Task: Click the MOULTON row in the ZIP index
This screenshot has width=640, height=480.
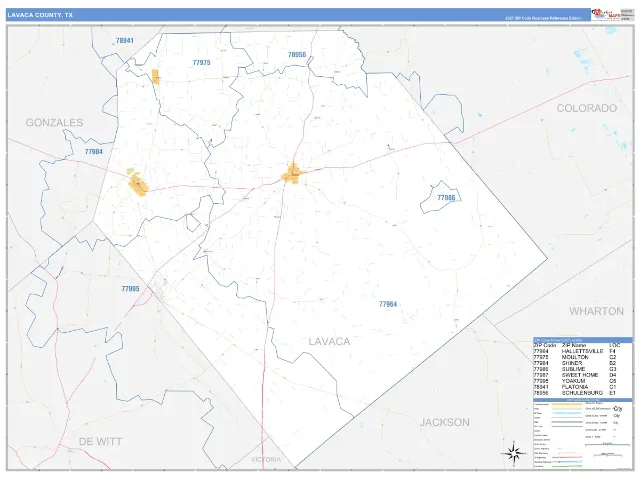Action: 575,357
